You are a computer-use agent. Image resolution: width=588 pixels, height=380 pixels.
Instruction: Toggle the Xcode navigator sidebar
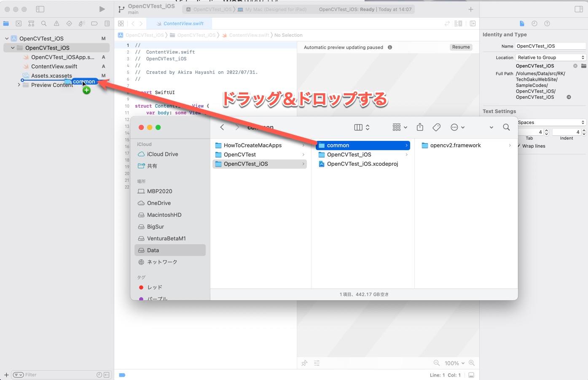click(x=40, y=9)
